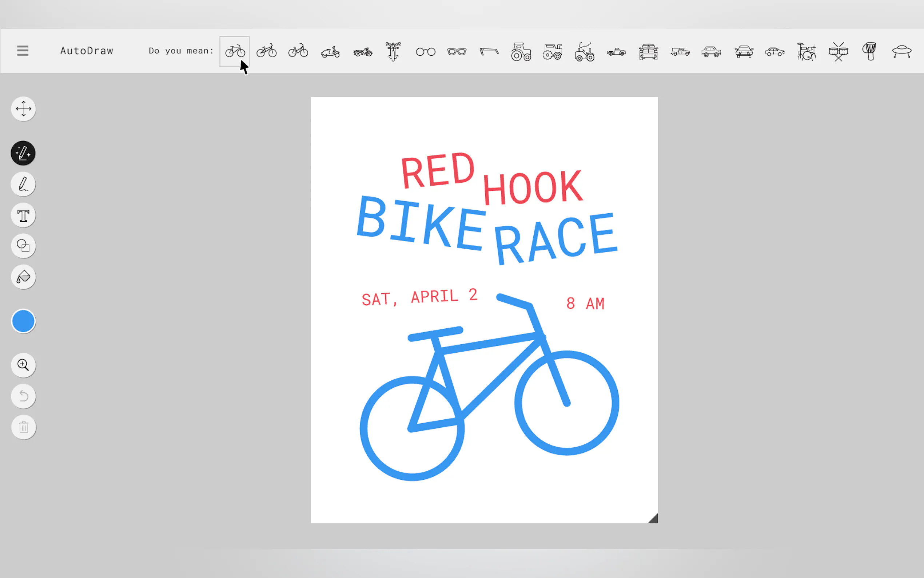
Task: Select the Move tool
Action: pos(23,109)
